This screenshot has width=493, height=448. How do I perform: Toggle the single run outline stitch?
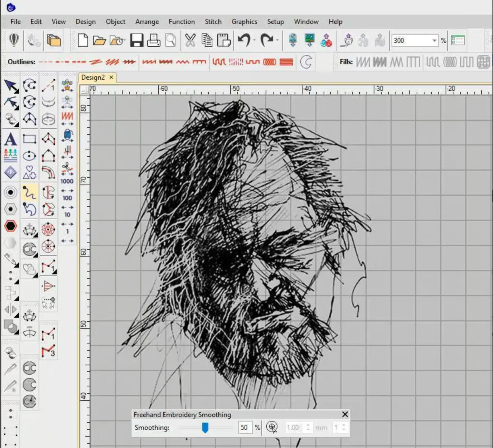45,62
